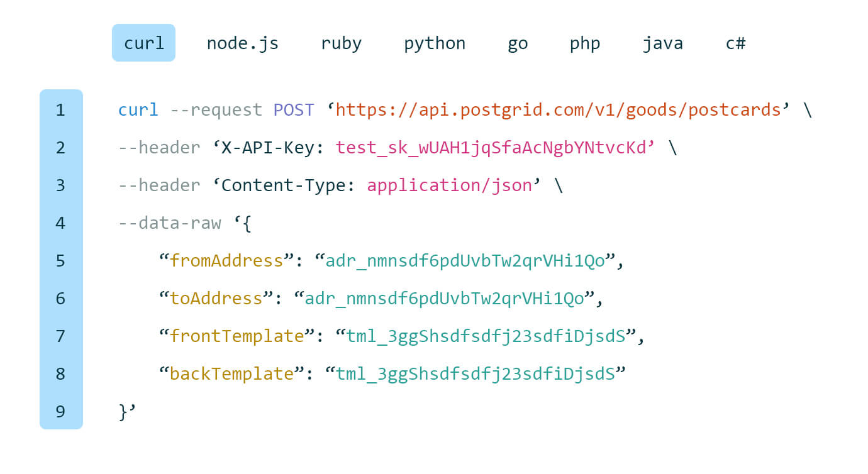
Task: Click the toAddress adr value
Action: (444, 298)
